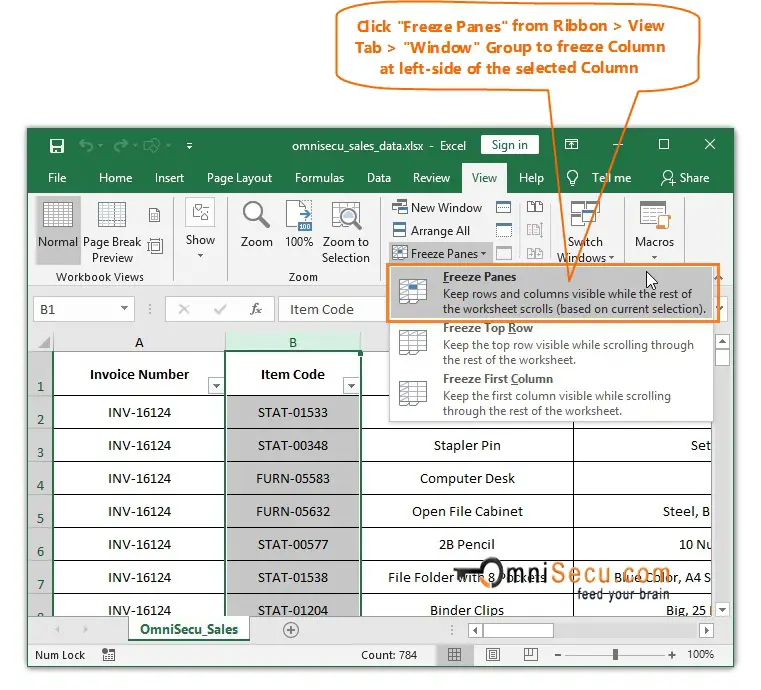
Task: Click the Custom Views icon
Action: 155,246
